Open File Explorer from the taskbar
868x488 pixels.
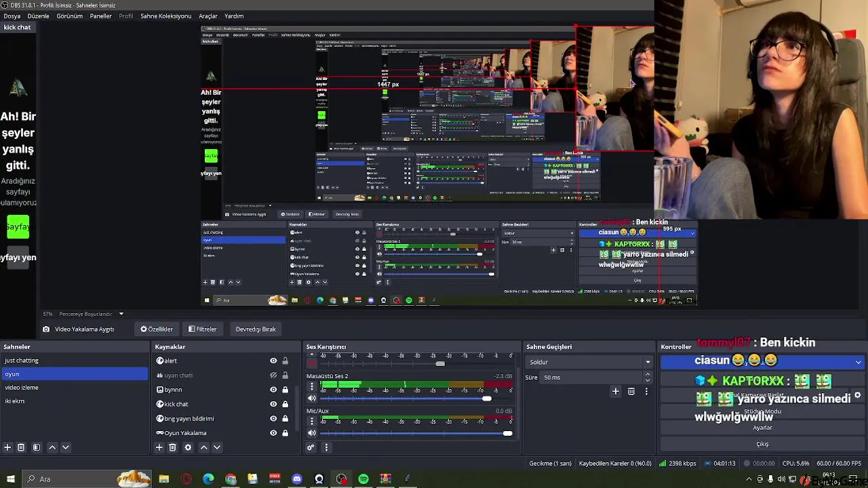164,479
